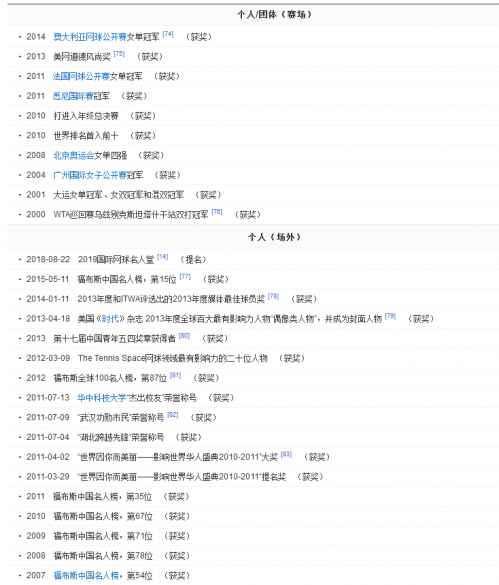The image size is (499, 585).
Task: Open 广州国际女子公开赛 link
Action: pyautogui.click(x=90, y=175)
